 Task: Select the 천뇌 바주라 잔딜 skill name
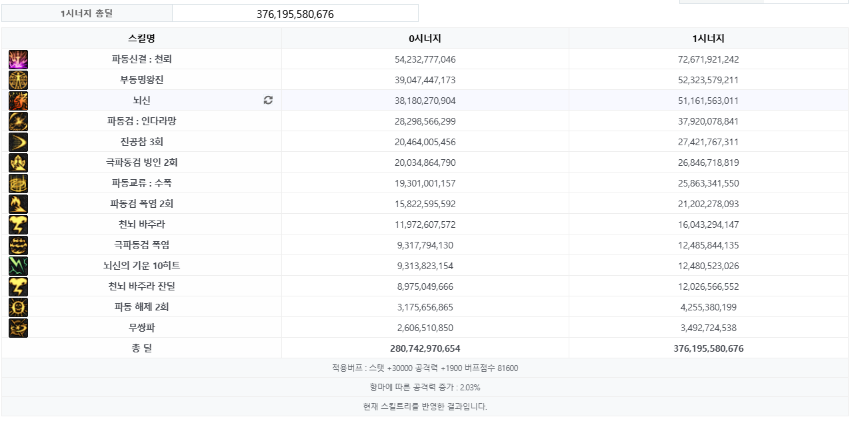(141, 286)
